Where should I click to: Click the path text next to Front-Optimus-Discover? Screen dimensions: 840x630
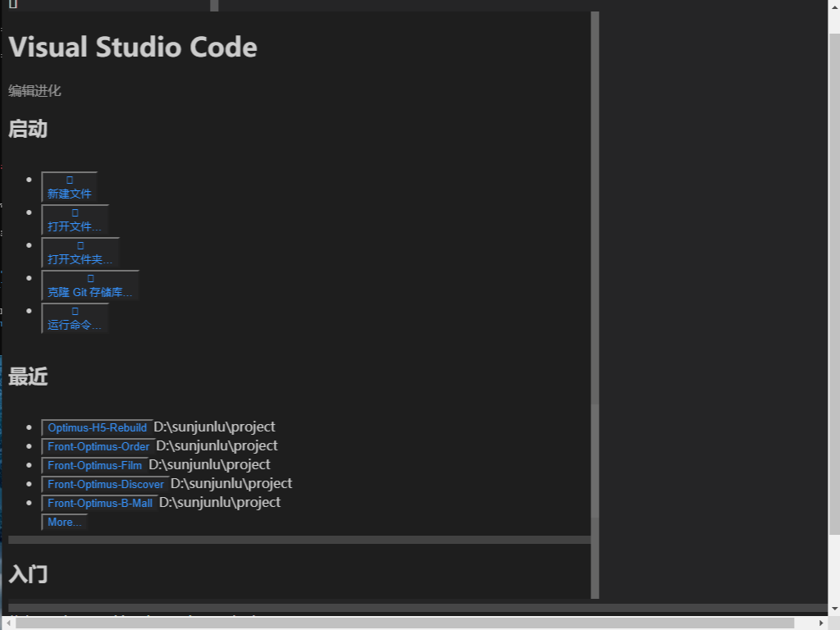231,483
